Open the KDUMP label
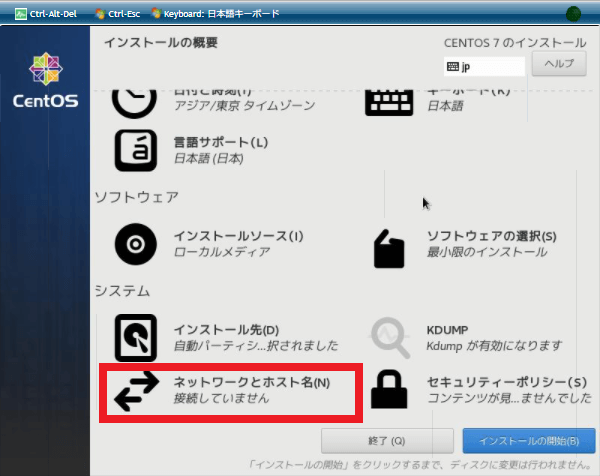Screen dimensions: 600x476 (447, 330)
